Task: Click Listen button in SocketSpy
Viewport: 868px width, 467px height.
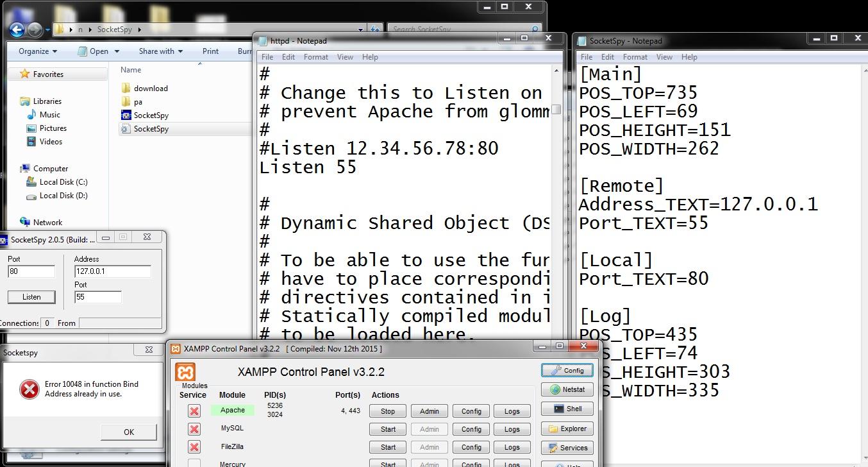Action: click(31, 297)
